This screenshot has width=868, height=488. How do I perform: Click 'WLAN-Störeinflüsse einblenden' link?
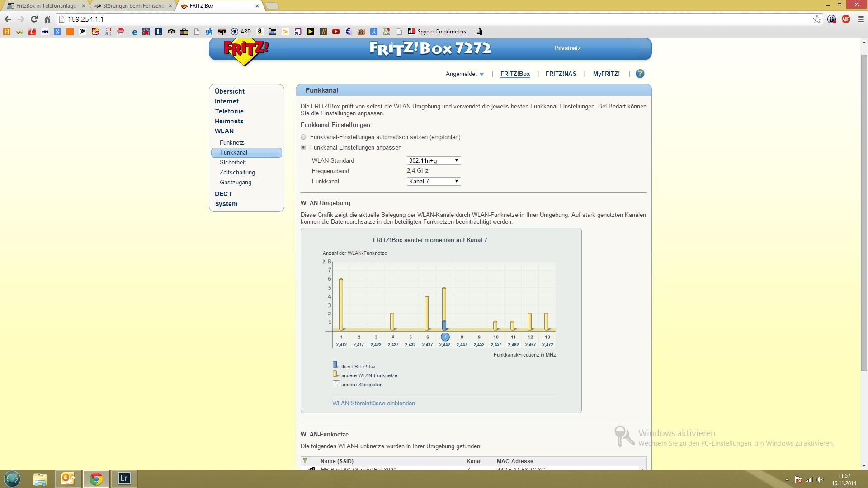(373, 403)
